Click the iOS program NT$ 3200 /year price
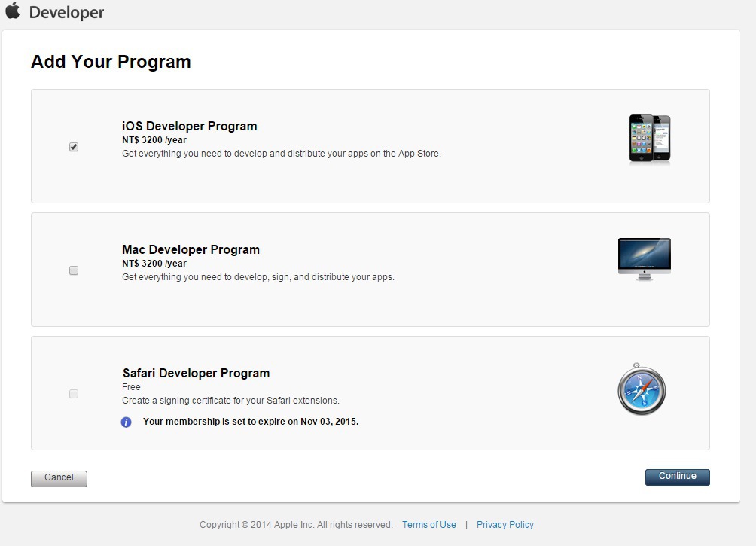 [x=154, y=140]
